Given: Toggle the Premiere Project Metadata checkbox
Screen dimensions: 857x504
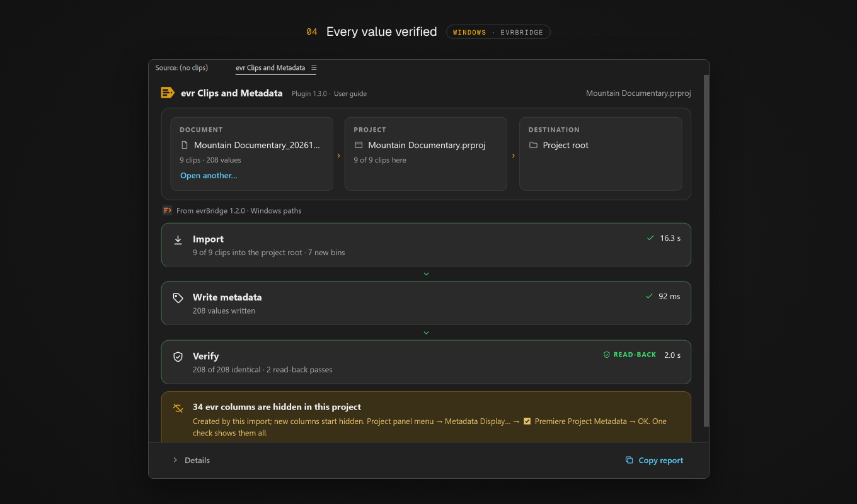Looking at the screenshot, I should click(527, 421).
